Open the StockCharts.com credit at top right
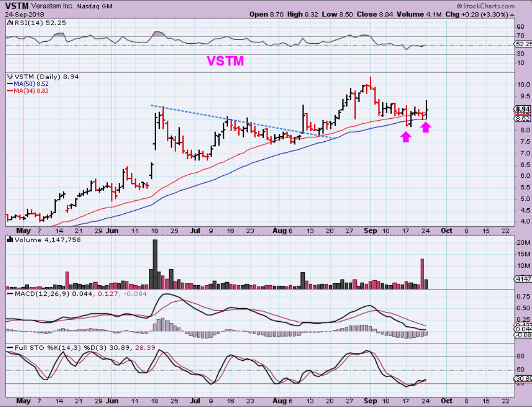Screen dimensions: 532x407 click(x=485, y=6)
